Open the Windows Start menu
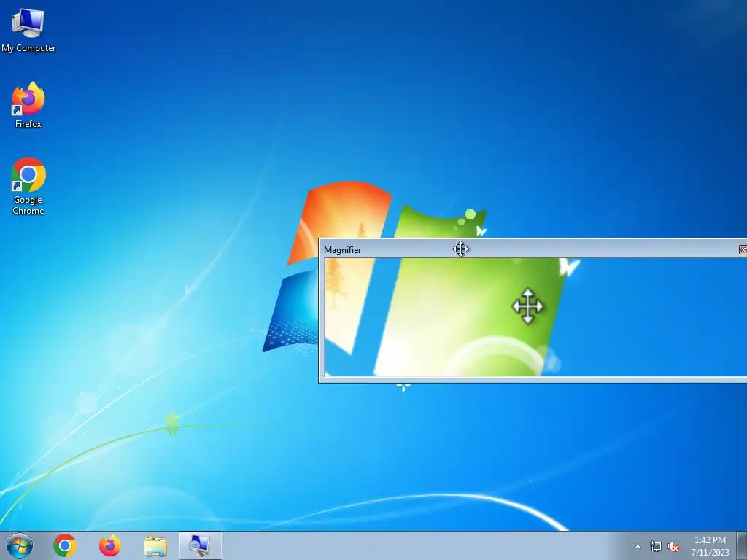 [x=20, y=545]
